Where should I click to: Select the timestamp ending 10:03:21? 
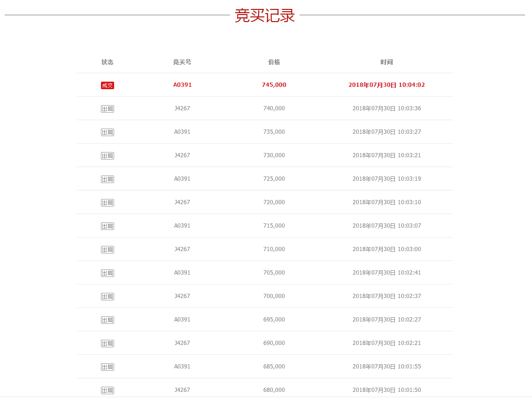(386, 155)
